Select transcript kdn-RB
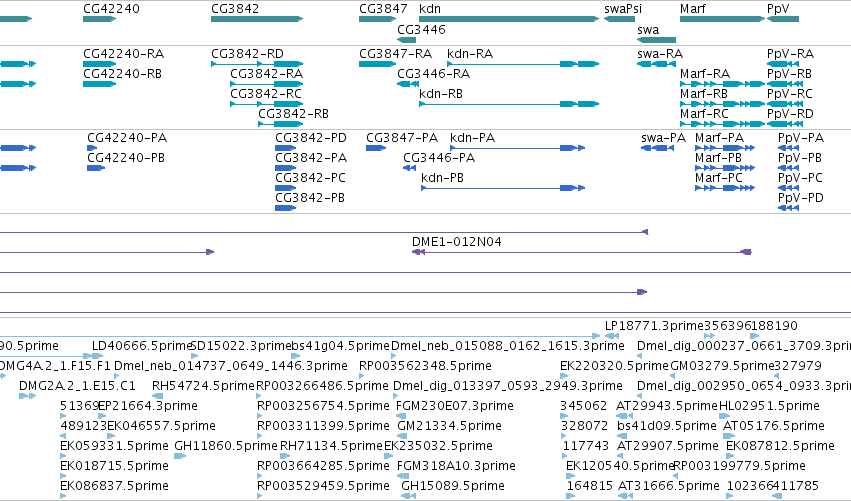 509,104
